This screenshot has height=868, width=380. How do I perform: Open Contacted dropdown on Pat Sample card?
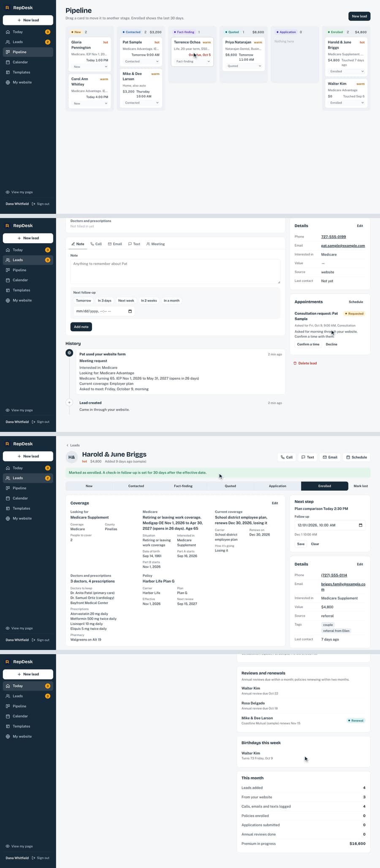(141, 61)
